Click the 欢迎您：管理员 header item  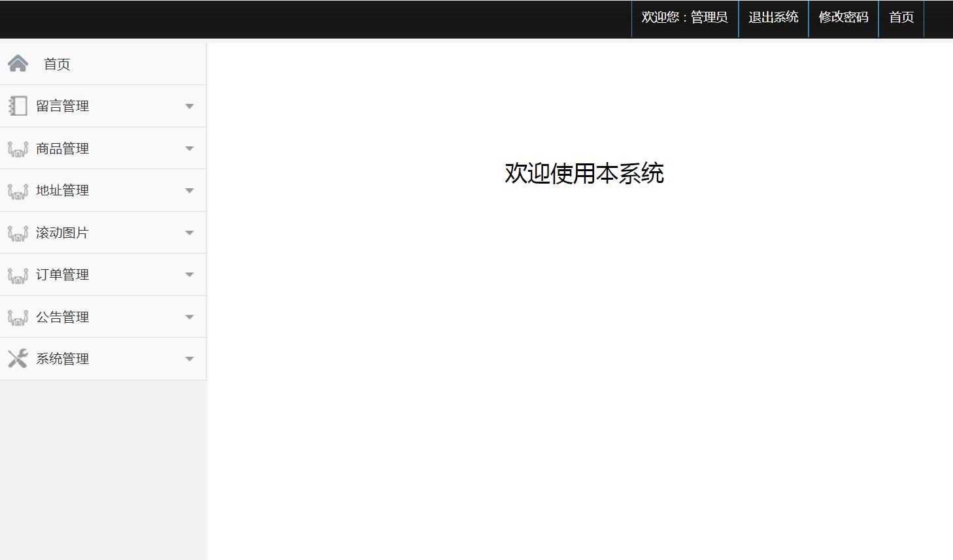pos(685,18)
